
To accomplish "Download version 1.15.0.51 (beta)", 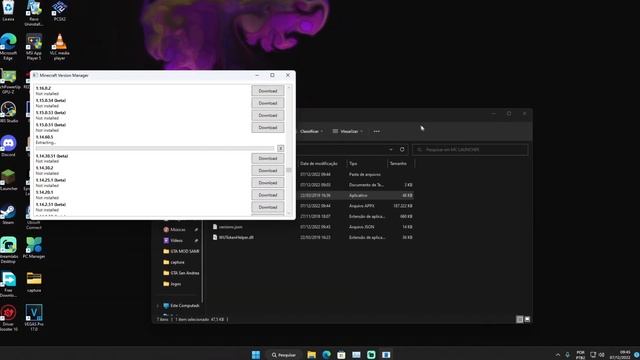I will 268,127.
